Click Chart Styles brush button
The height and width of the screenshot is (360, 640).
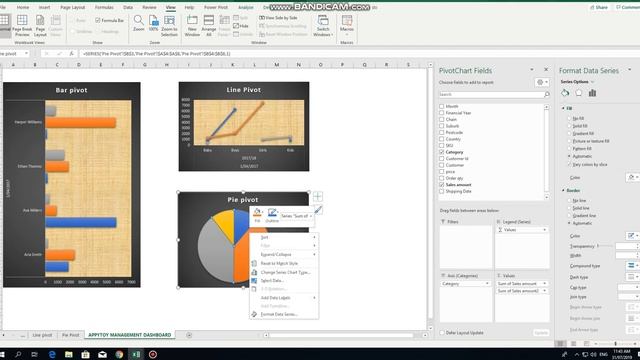[x=318, y=210]
